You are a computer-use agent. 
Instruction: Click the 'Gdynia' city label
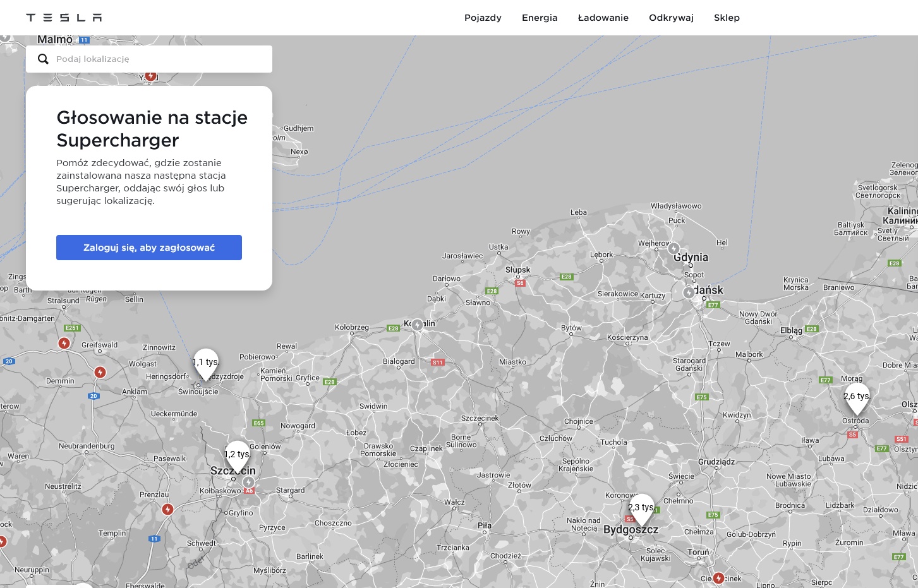tap(691, 257)
